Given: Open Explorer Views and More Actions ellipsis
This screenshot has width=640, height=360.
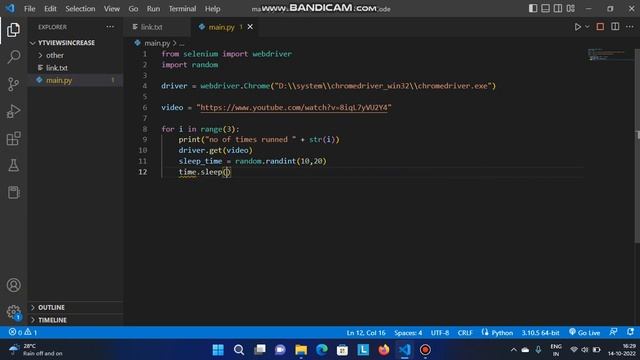Looking at the screenshot, I should 110,27.
